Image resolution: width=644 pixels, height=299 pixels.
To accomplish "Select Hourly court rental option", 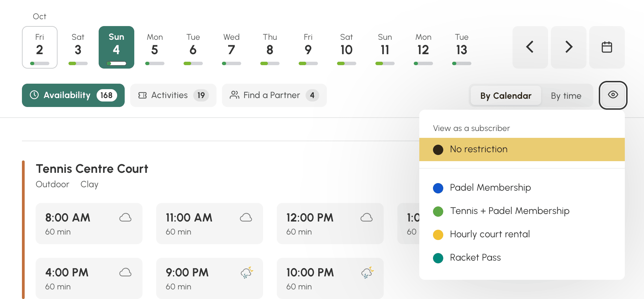I will click(x=522, y=234).
